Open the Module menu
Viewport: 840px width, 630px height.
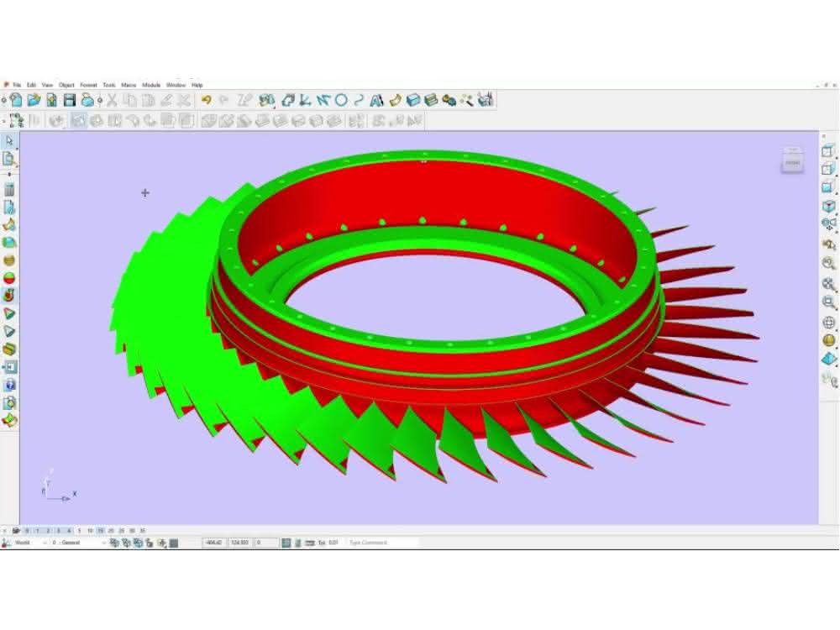pyautogui.click(x=151, y=85)
